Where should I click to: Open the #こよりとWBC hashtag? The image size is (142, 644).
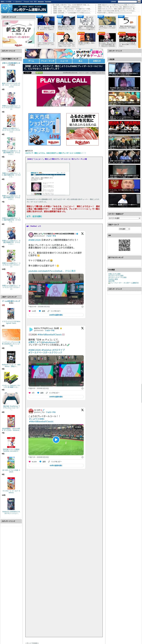37,419
